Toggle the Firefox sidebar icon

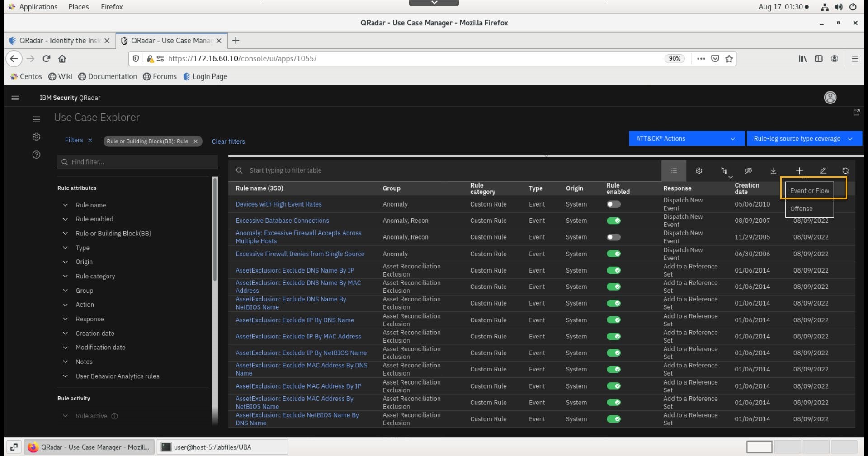coord(819,59)
